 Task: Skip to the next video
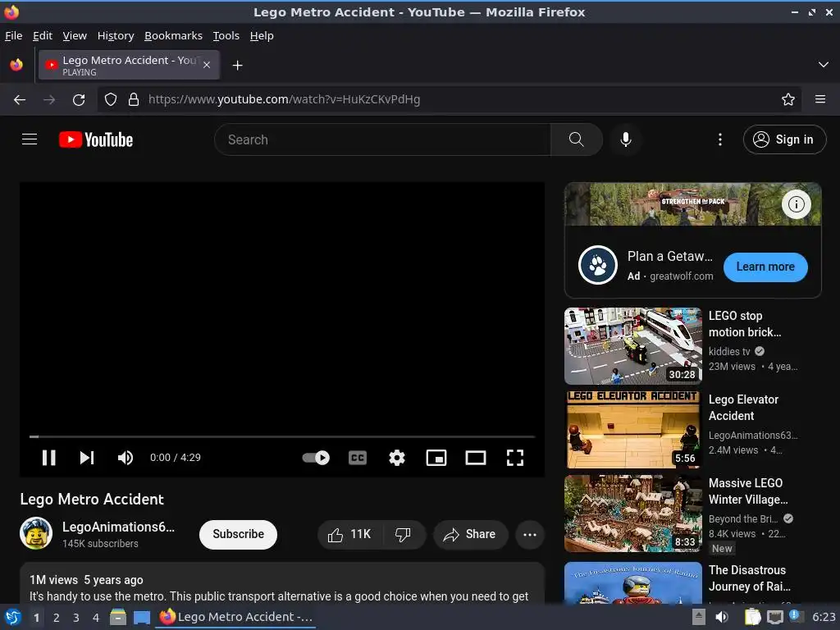(87, 458)
